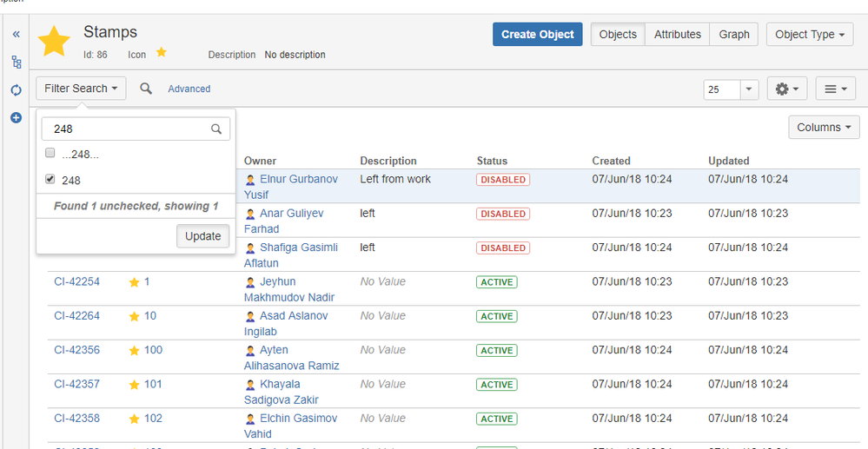
Task: Click ACTIVE status badge for Asad Aslanov
Action: [x=496, y=316]
